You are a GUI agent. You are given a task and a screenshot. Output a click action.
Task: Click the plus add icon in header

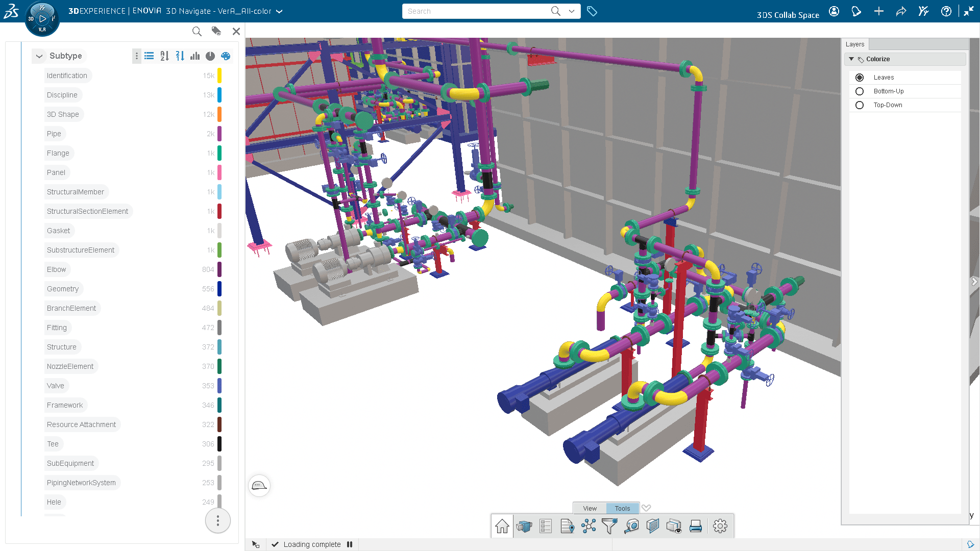(x=879, y=11)
